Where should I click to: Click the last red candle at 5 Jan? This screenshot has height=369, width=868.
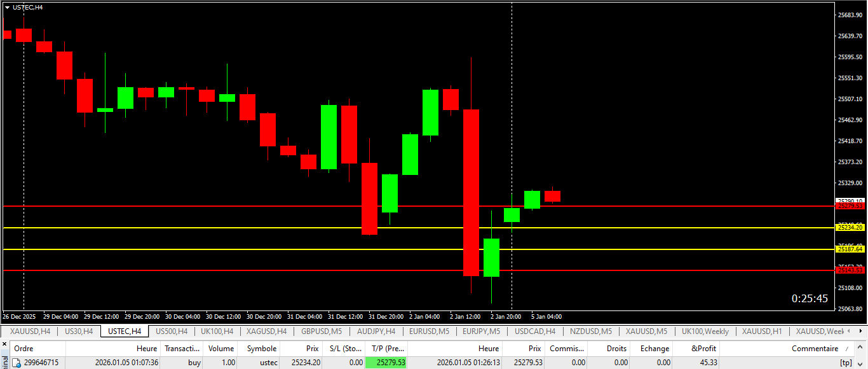tap(552, 197)
